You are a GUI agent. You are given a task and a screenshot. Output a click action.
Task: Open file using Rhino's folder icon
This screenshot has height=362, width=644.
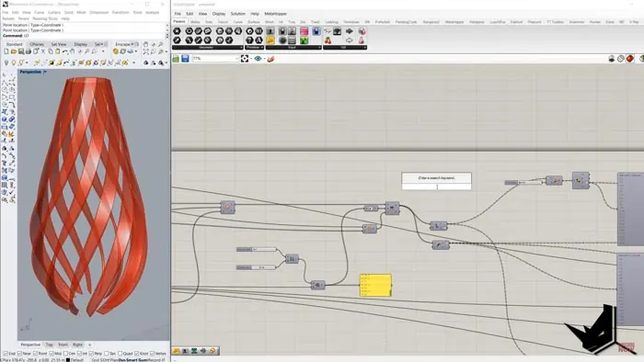pyautogui.click(x=14, y=51)
